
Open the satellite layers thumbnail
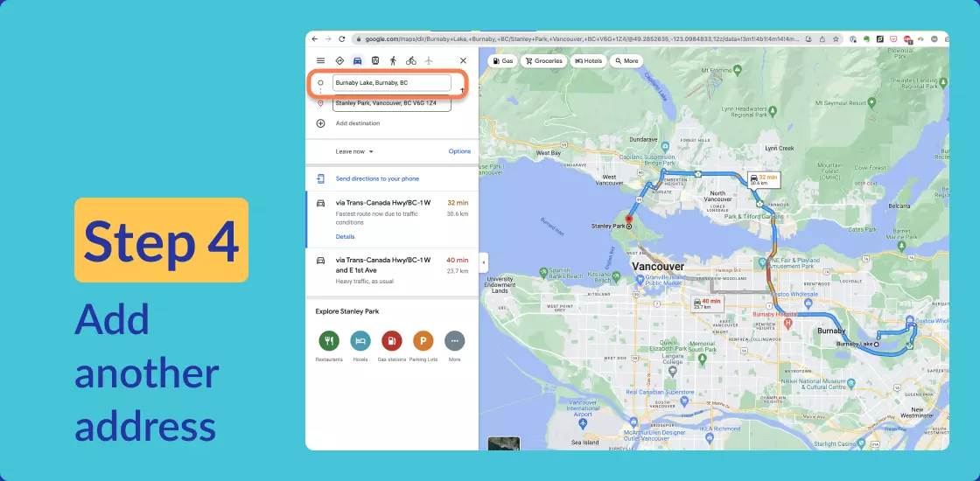pos(504,443)
